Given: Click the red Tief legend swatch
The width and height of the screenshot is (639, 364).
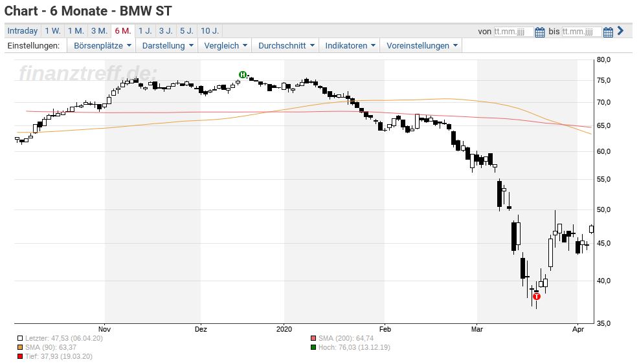Looking at the screenshot, I should tap(20, 357).
